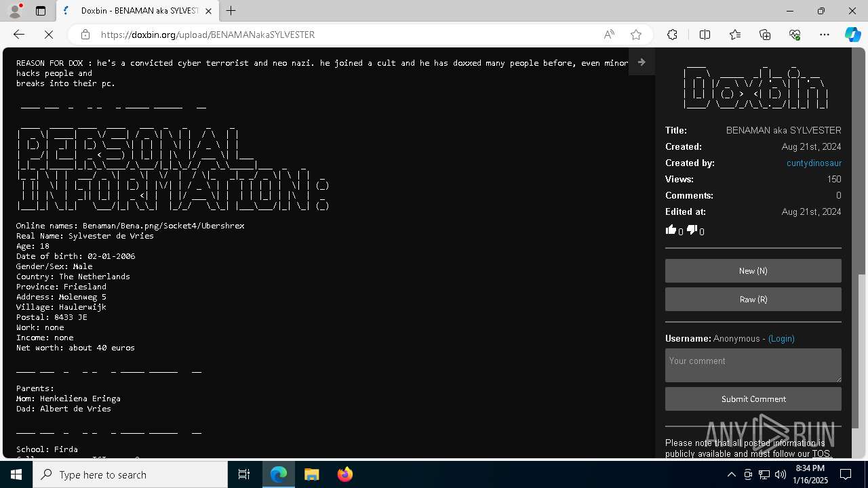This screenshot has height=488, width=868.
Task: Activate Read aloud in the address bar
Action: pos(609,35)
